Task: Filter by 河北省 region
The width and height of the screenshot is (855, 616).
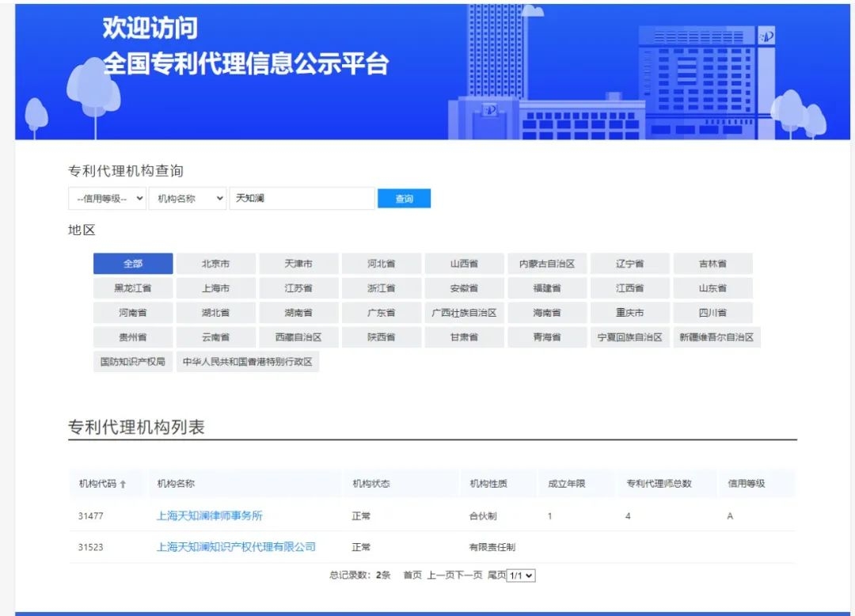Action: (x=382, y=264)
